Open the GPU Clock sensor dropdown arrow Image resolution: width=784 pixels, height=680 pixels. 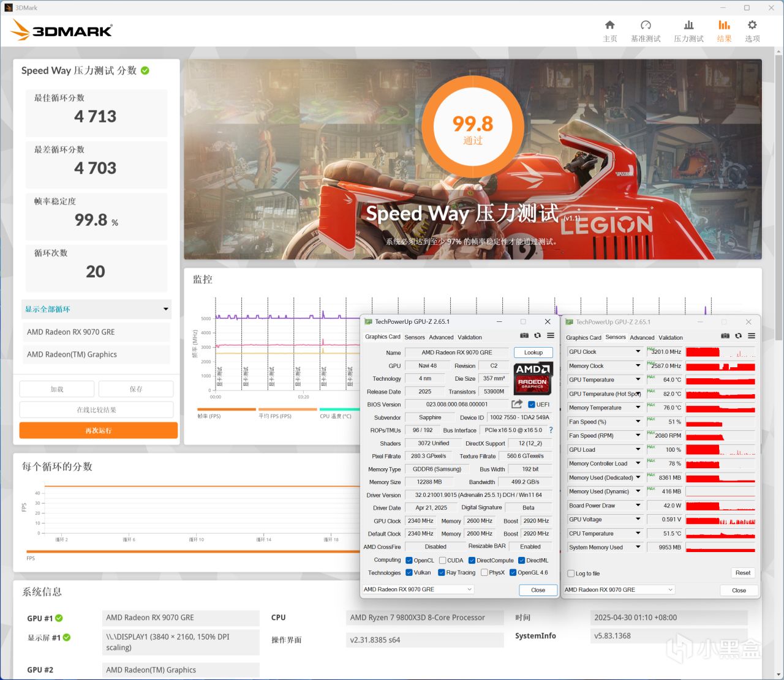tap(638, 352)
